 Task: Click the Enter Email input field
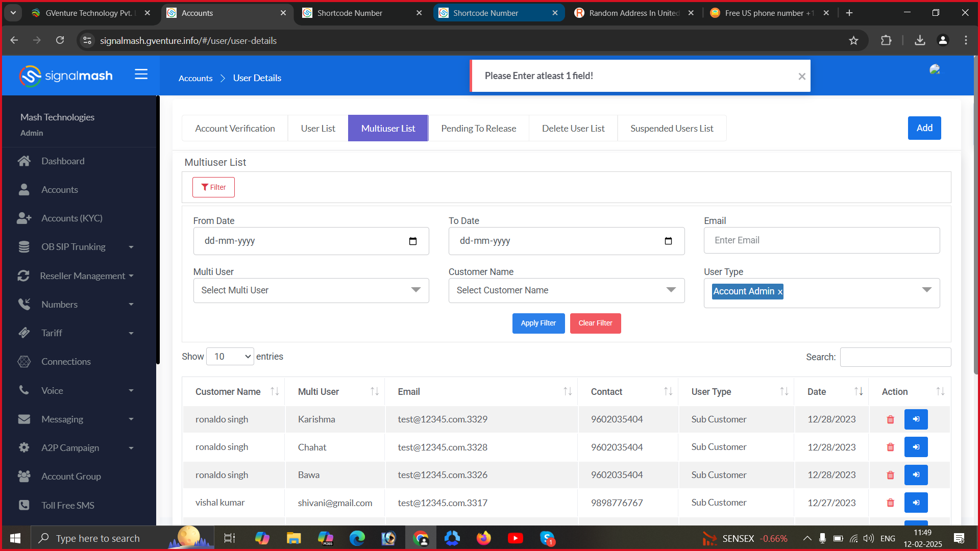coord(821,240)
